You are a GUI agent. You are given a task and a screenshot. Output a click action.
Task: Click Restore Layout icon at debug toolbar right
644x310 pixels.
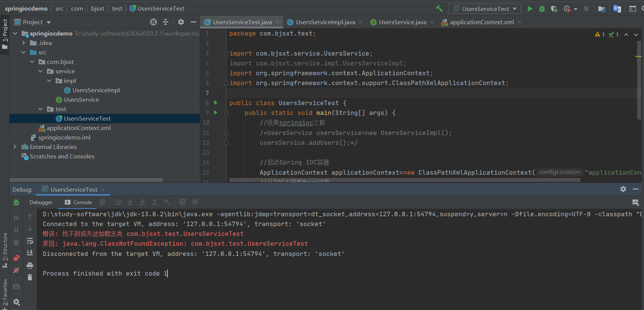click(635, 202)
